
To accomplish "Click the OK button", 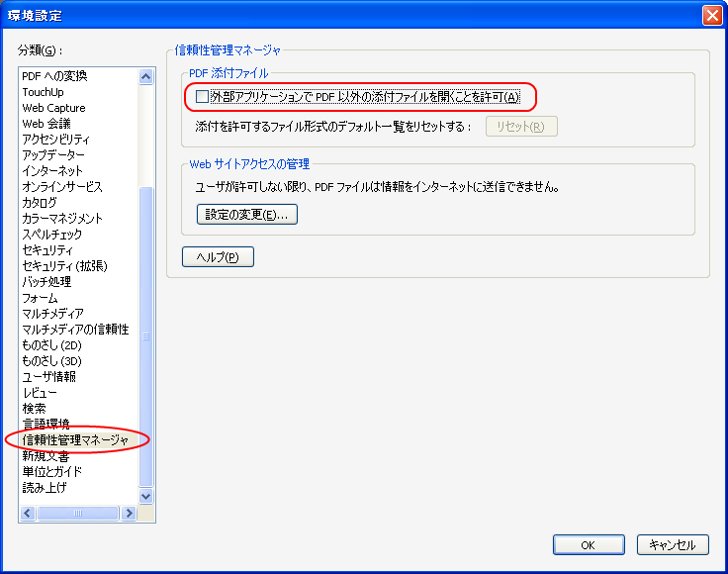I will click(x=589, y=544).
